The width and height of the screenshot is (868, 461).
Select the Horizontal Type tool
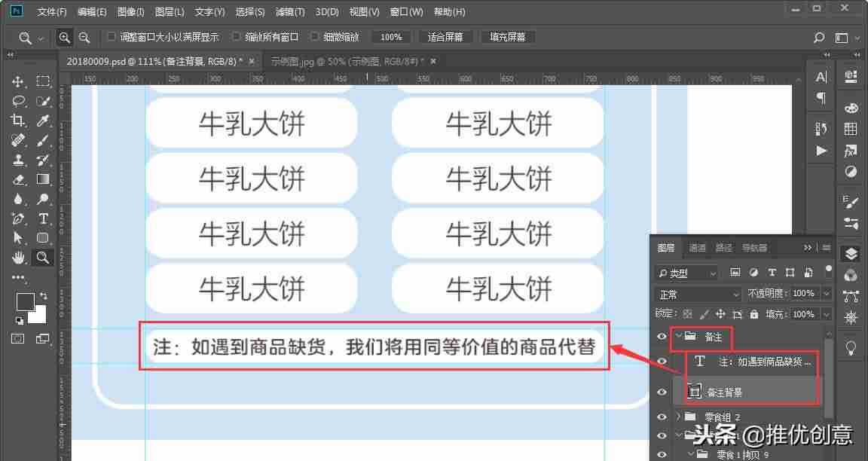[x=43, y=218]
